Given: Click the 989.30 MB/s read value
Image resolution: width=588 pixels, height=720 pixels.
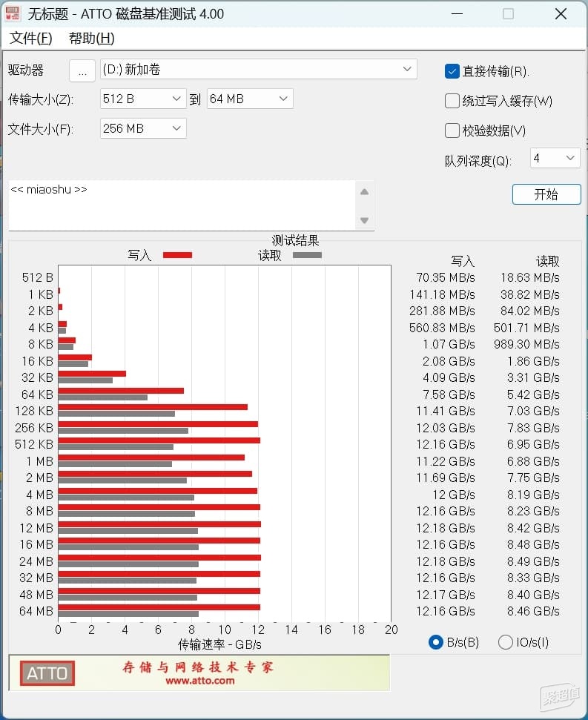Looking at the screenshot, I should pyautogui.click(x=527, y=344).
